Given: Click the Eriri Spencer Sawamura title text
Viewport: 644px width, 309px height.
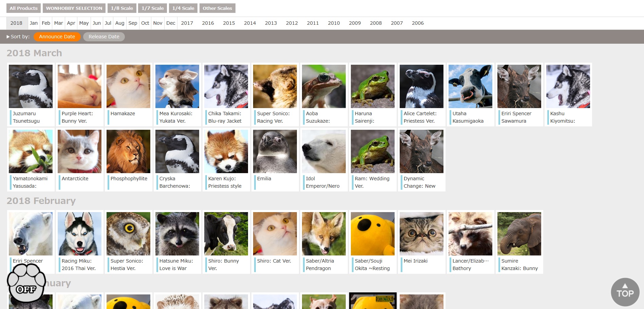Looking at the screenshot, I should [516, 117].
